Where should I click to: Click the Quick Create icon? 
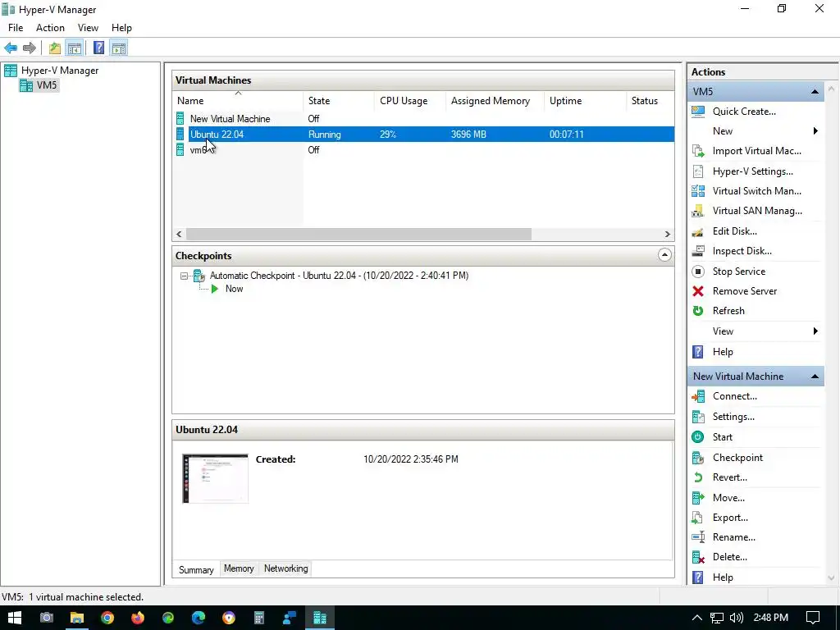[698, 112]
